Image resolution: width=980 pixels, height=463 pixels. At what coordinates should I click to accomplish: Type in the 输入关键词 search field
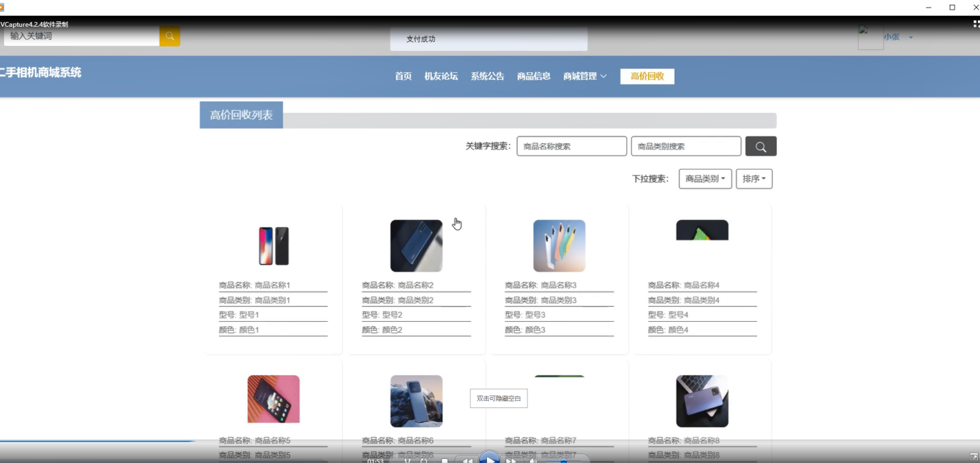[x=82, y=36]
